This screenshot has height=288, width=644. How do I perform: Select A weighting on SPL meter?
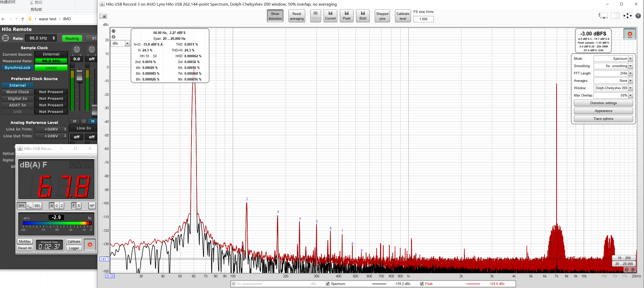pos(52,206)
